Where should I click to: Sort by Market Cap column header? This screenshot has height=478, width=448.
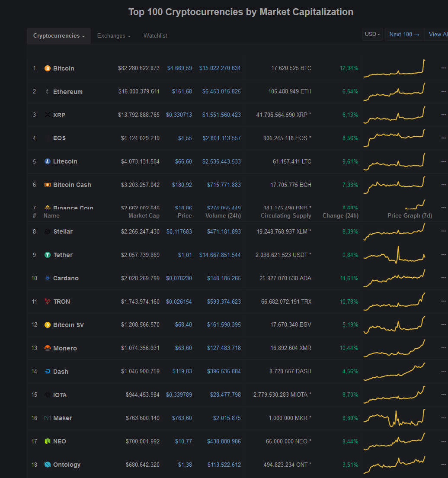(x=144, y=215)
